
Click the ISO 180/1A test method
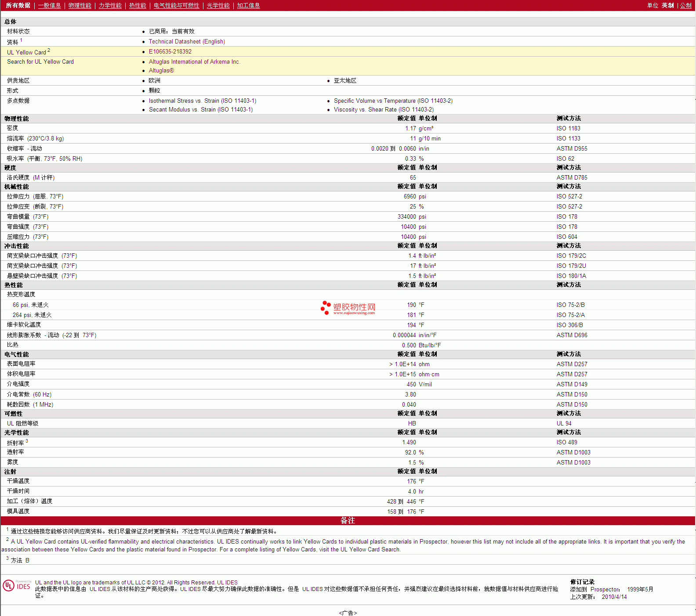pos(571,276)
